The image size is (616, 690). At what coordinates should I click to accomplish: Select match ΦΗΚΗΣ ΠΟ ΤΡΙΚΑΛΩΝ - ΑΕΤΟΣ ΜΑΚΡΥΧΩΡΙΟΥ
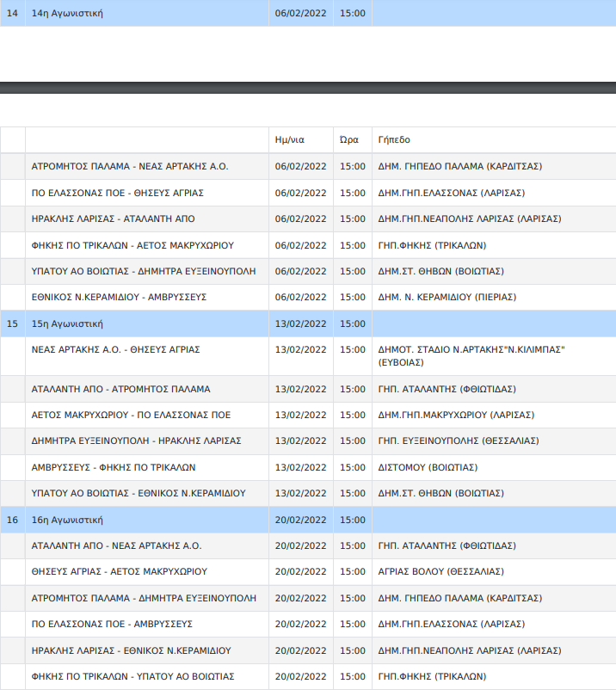[x=132, y=245]
